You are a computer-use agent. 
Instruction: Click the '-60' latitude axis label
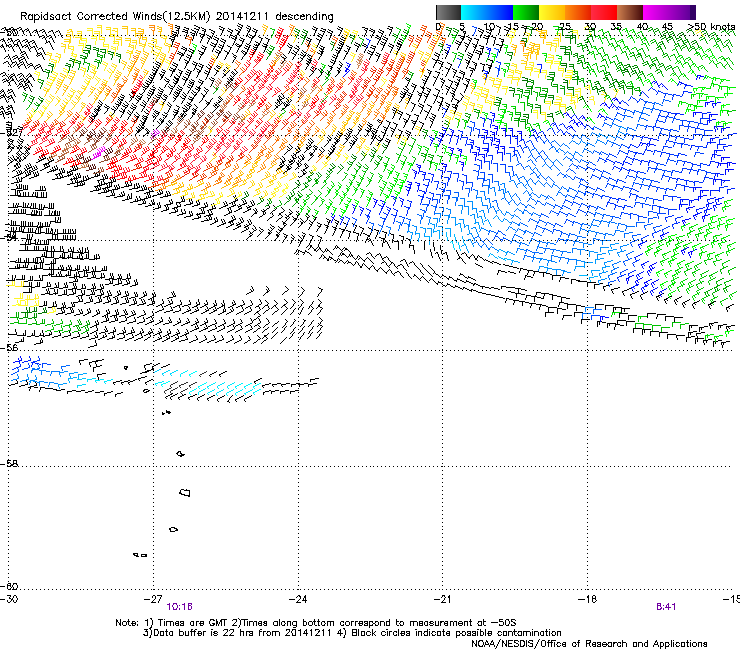coord(10,587)
